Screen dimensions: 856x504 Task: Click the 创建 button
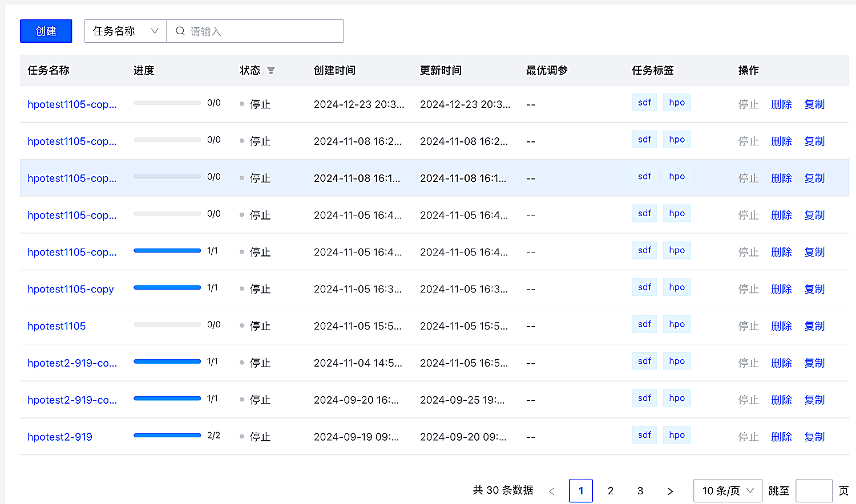46,31
